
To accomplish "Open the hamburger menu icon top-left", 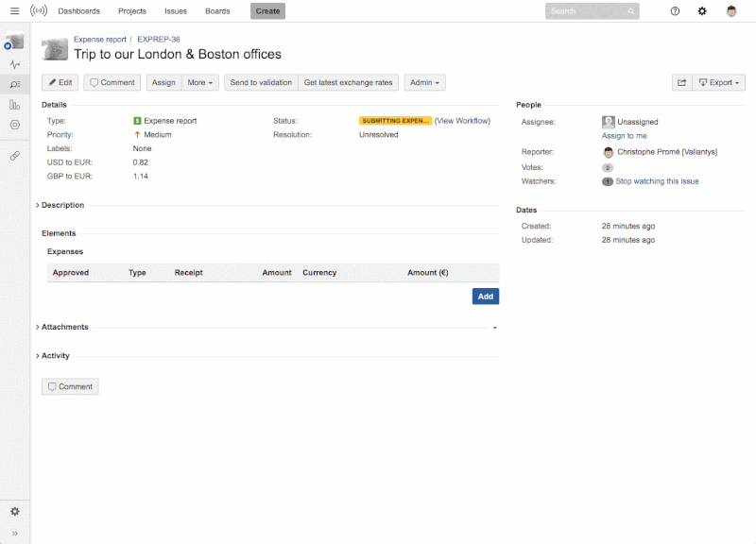I will pos(14,10).
